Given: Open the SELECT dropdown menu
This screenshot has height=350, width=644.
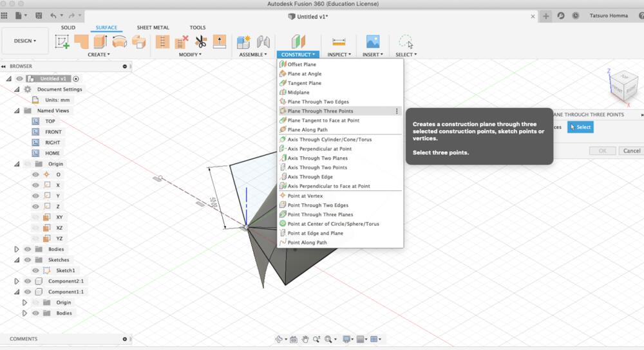Looking at the screenshot, I should pyautogui.click(x=406, y=54).
